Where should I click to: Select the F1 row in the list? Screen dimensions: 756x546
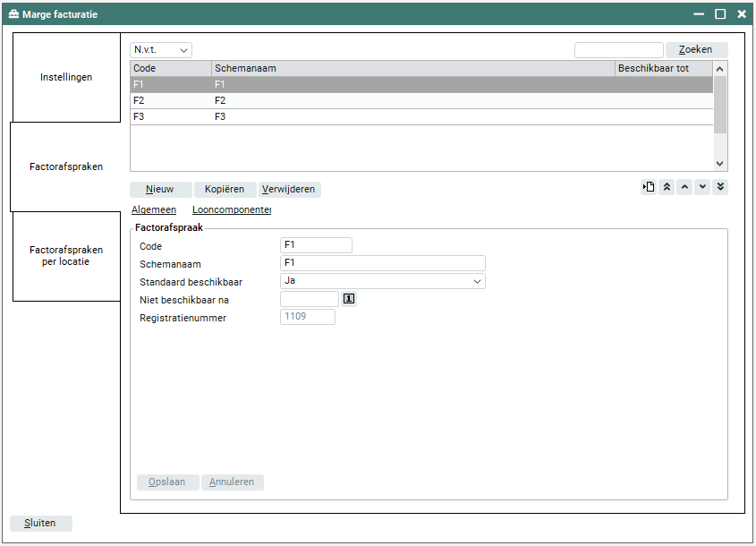point(421,84)
